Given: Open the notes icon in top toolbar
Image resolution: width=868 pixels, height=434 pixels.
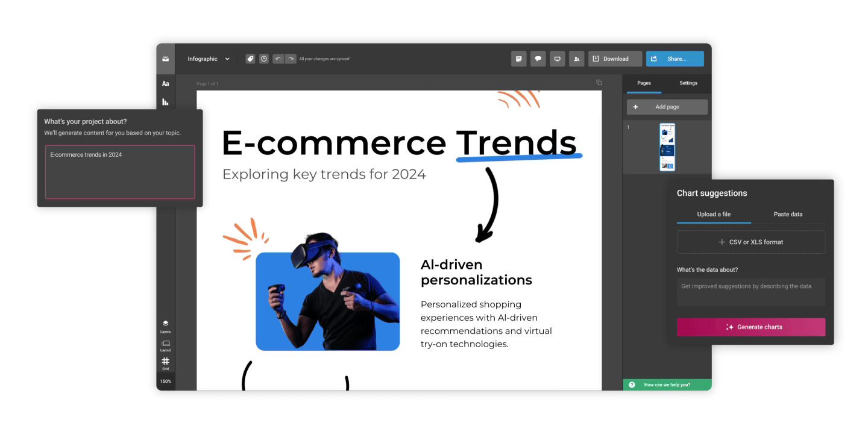Looking at the screenshot, I should (x=518, y=59).
